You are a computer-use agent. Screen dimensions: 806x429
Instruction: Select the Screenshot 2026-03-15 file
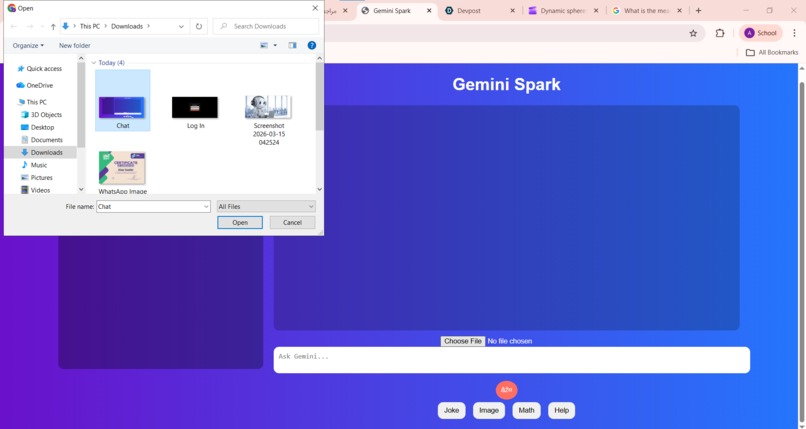pos(268,119)
